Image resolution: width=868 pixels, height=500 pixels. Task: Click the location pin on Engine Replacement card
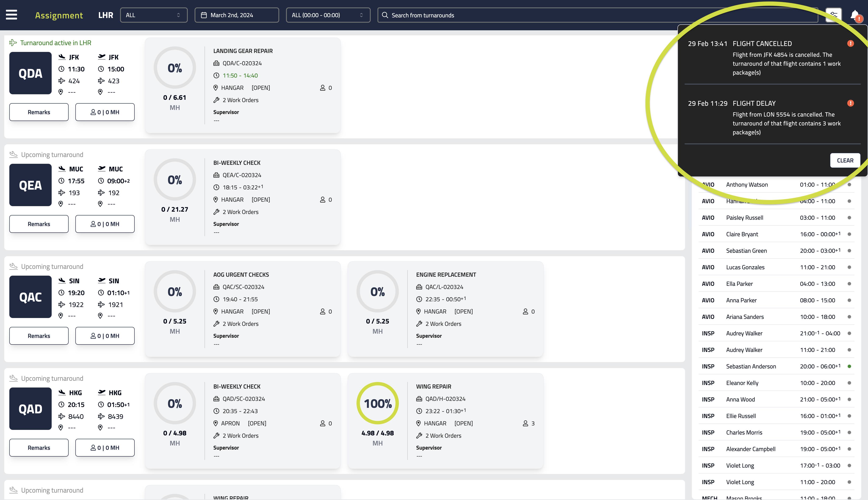tap(419, 311)
